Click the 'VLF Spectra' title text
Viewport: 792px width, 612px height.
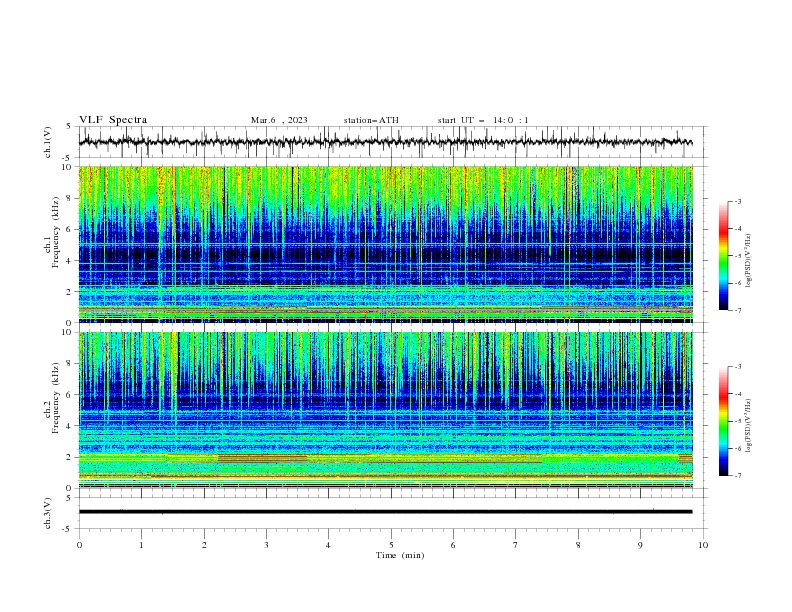tap(113, 120)
